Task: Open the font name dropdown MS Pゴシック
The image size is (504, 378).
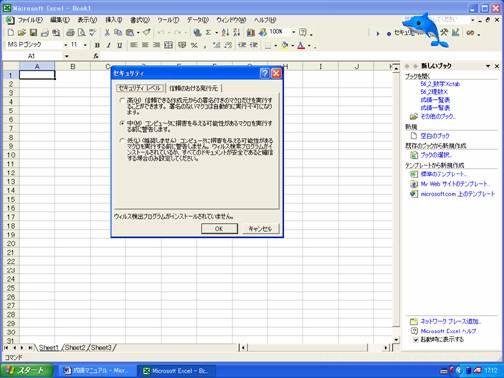Action: [66, 45]
